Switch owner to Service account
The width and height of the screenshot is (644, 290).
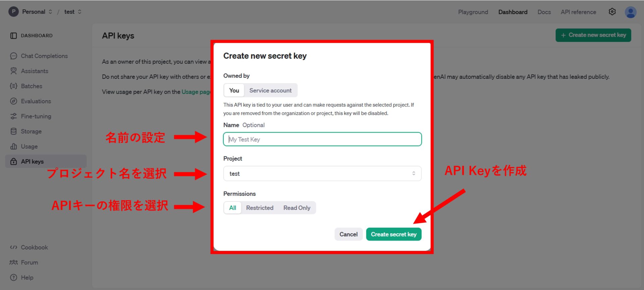pos(270,90)
